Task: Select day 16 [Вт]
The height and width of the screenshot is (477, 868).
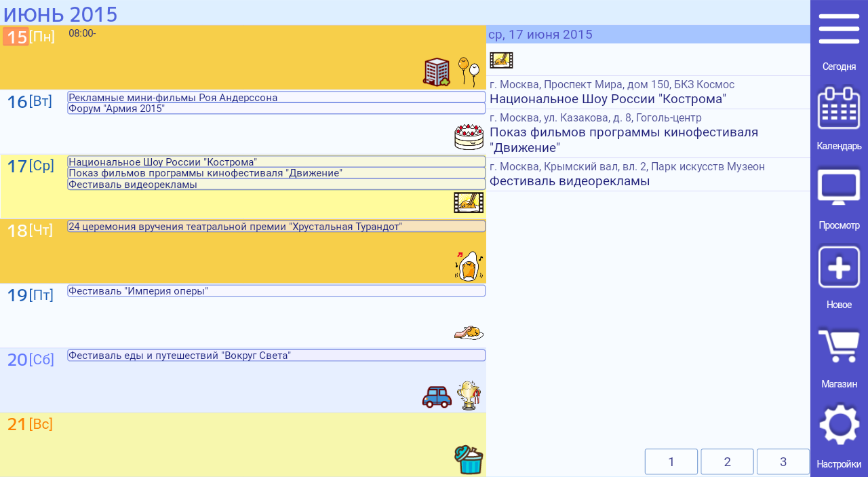Action: click(29, 102)
